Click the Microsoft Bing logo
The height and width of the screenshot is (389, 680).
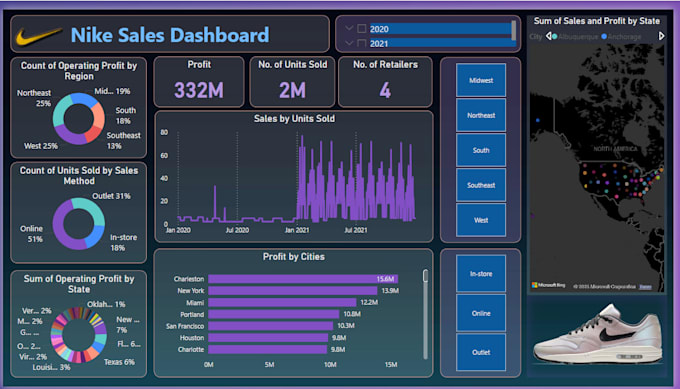pyautogui.click(x=548, y=285)
